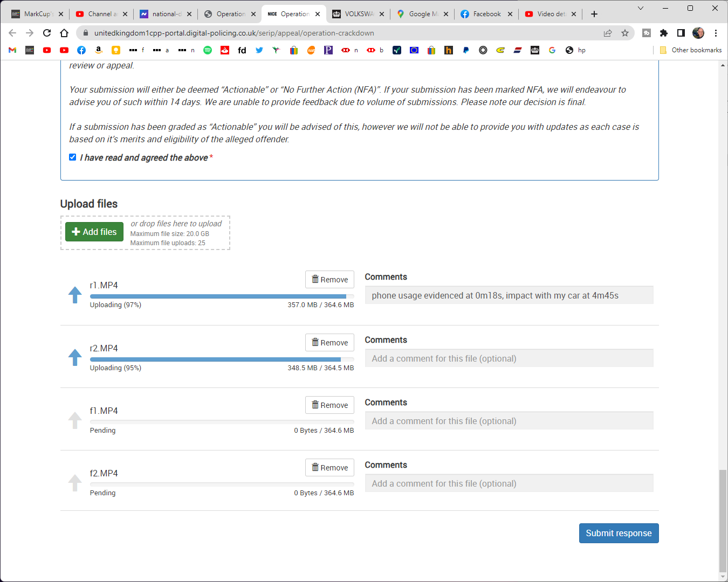Go to browser home page icon
Viewport: 728px width, 582px height.
click(64, 33)
